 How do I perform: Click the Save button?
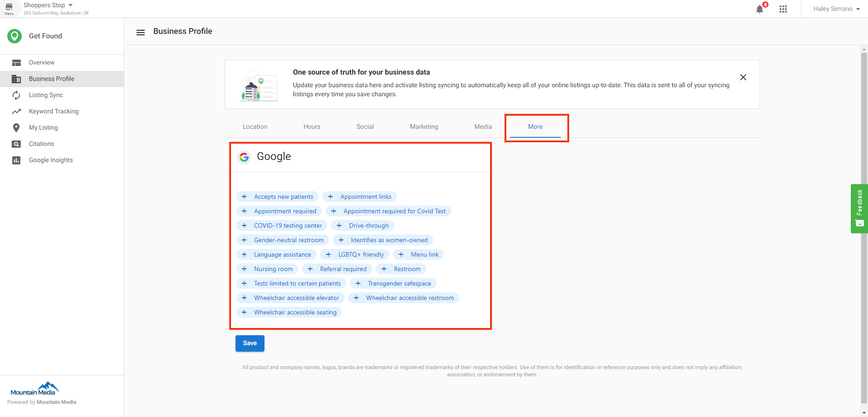[x=250, y=343]
